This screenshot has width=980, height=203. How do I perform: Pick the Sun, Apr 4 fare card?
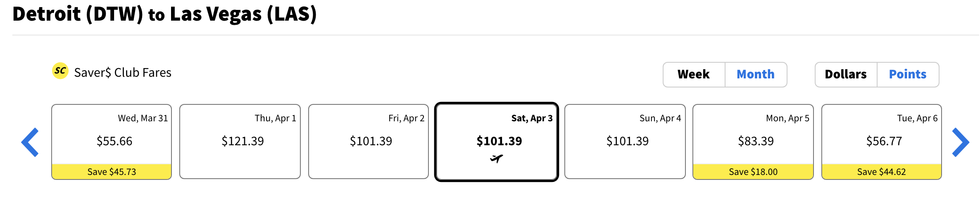point(625,142)
